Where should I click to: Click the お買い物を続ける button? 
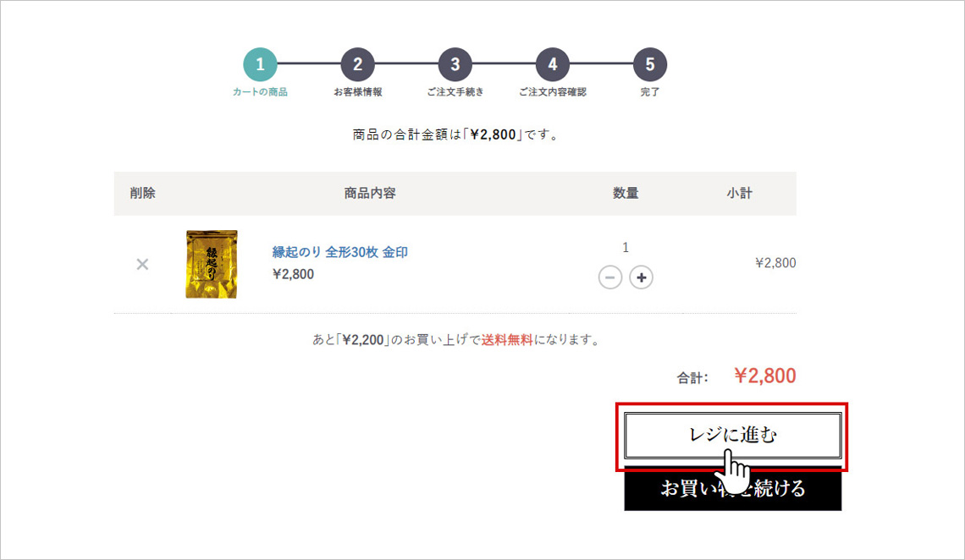coord(732,489)
